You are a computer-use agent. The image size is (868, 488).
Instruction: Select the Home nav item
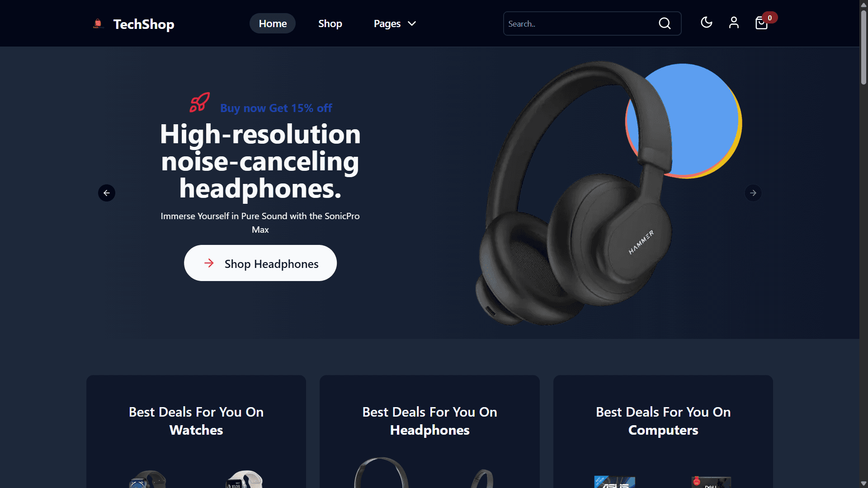click(x=273, y=23)
